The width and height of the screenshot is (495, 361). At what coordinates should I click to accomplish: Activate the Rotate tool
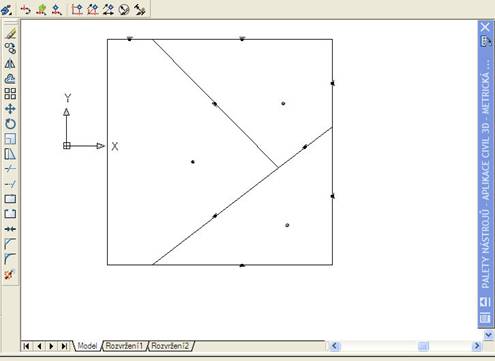click(x=10, y=124)
